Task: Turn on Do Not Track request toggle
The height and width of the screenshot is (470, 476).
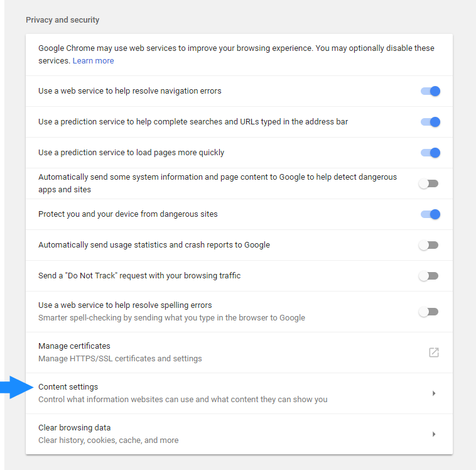Action: pyautogui.click(x=428, y=276)
